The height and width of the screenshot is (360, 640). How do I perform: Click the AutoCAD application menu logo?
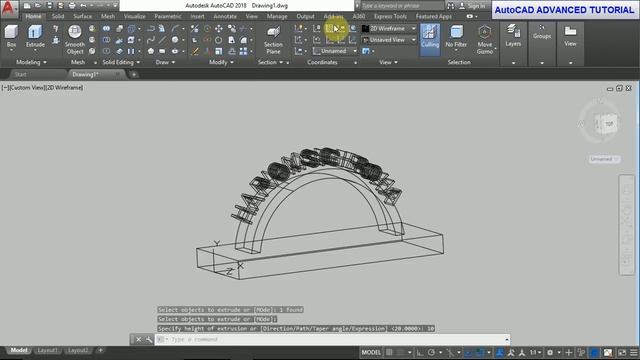point(8,8)
